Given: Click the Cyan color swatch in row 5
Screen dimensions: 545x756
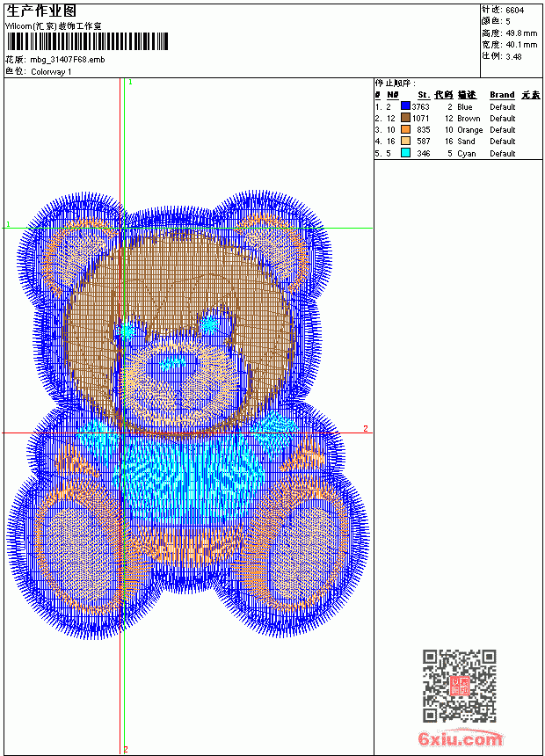Looking at the screenshot, I should click(x=405, y=153).
